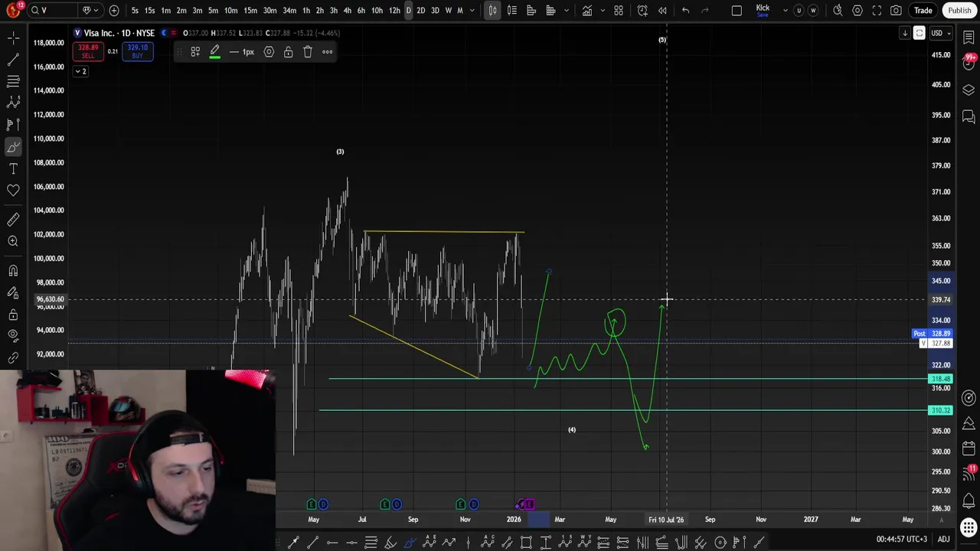Click the 329.10 BUY button
The width and height of the screenshot is (980, 551).
pos(138,51)
